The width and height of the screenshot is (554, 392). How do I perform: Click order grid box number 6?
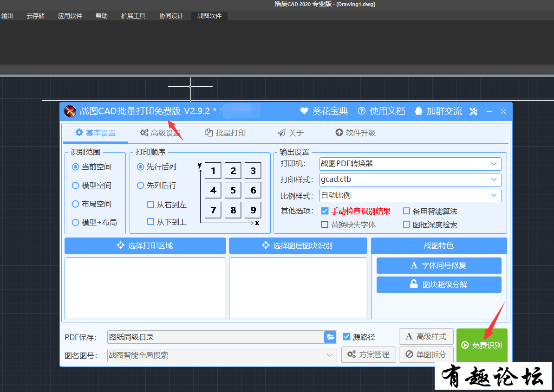tap(253, 191)
